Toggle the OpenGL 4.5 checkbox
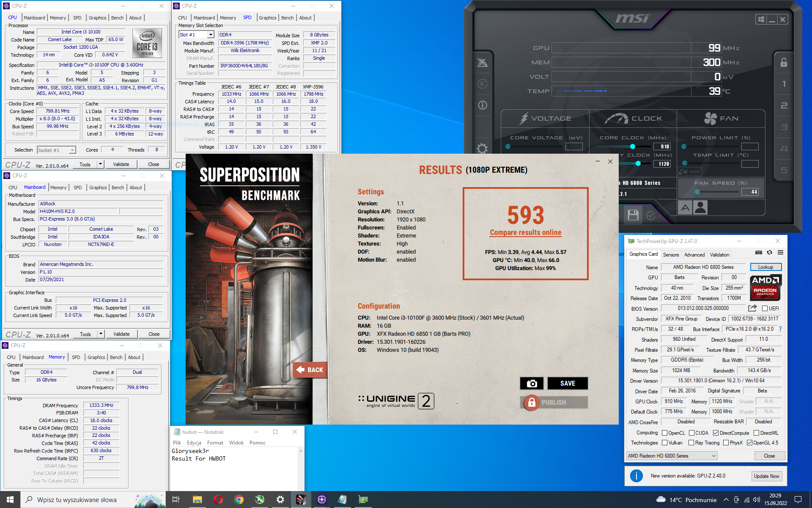 click(x=749, y=443)
